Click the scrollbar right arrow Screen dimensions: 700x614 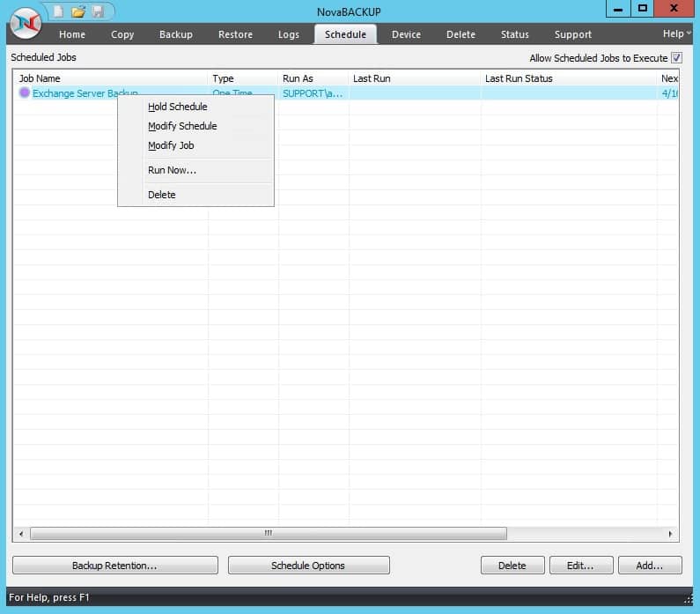coord(670,534)
